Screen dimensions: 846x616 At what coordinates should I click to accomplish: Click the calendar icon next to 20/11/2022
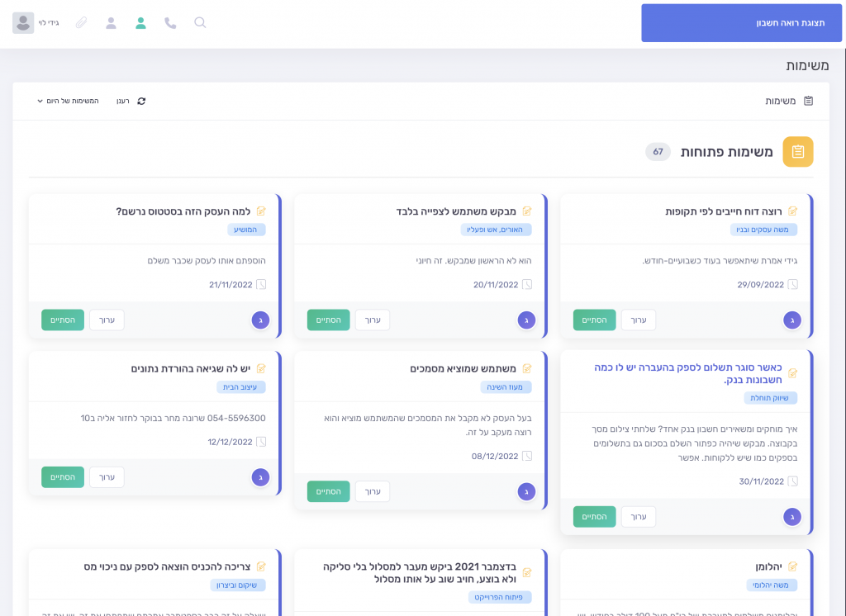(x=527, y=284)
